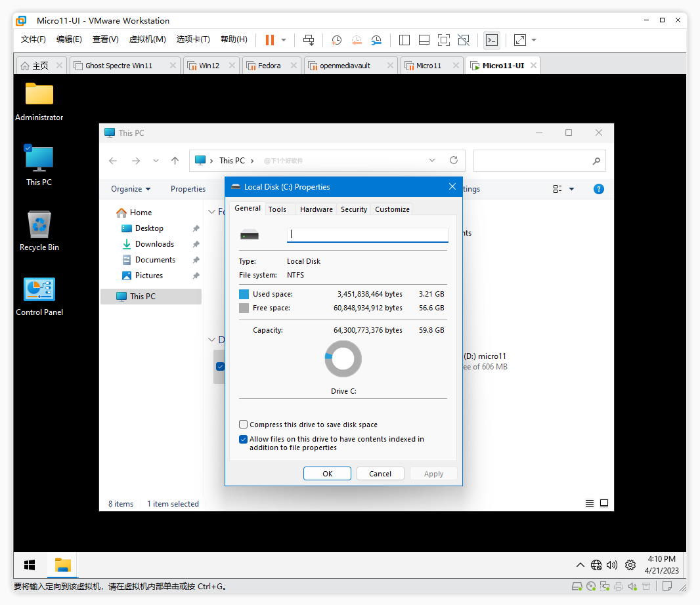
Task: Click the orange pause VM button
Action: [269, 40]
